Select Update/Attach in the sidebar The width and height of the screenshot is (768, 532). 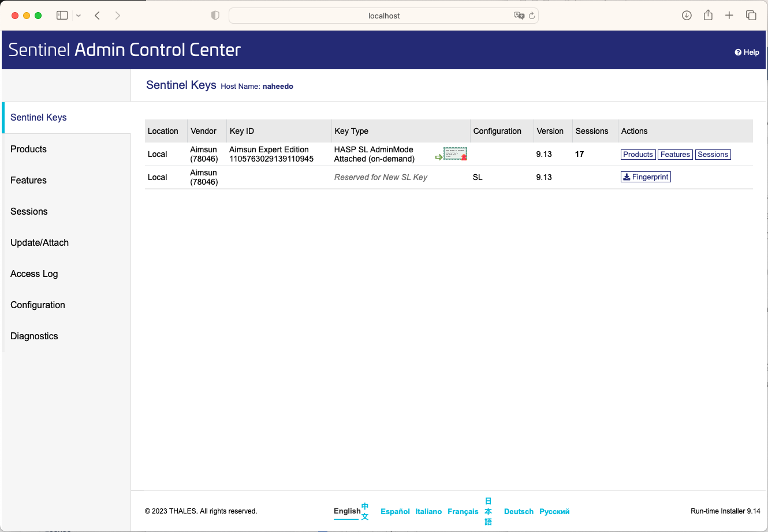pos(39,242)
